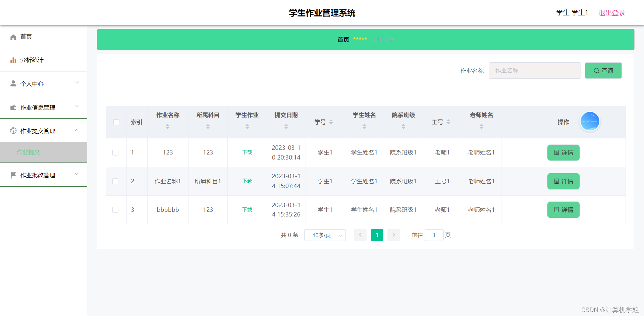The width and height of the screenshot is (644, 316).
Task: Click the person icon beside 个人中心
Action: [13, 83]
